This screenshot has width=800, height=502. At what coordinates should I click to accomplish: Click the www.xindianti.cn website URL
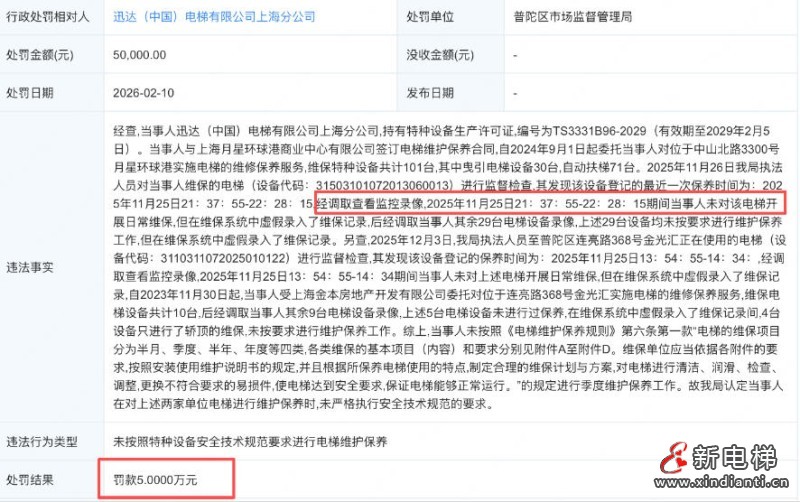[721, 482]
